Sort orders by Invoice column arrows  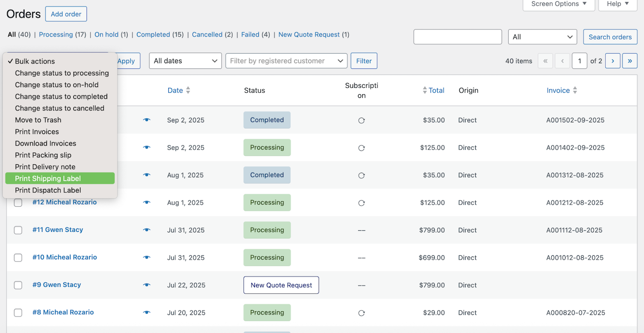click(x=575, y=90)
